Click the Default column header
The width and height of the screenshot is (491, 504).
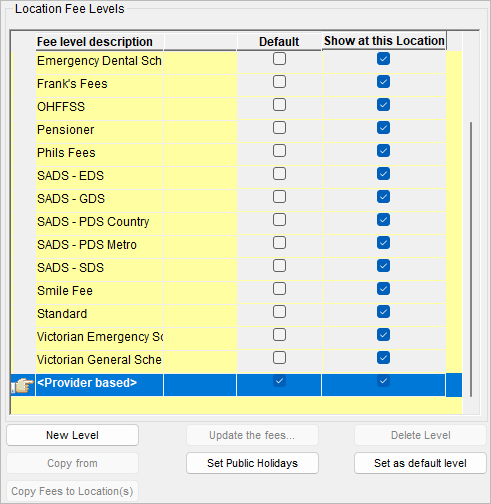point(279,42)
